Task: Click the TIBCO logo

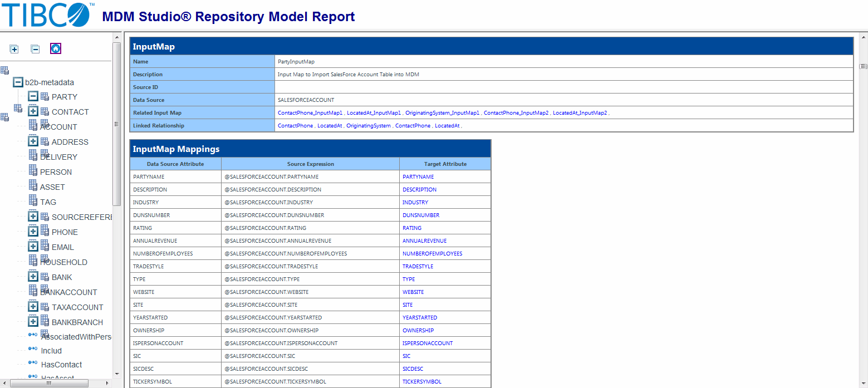Action: click(47, 15)
